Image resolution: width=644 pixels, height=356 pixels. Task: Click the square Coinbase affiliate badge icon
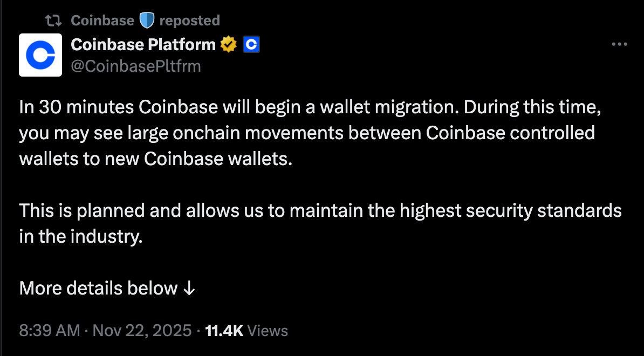click(250, 44)
